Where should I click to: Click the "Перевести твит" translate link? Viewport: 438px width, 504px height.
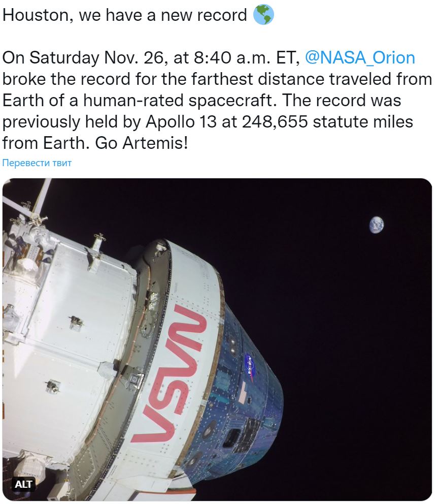point(37,163)
